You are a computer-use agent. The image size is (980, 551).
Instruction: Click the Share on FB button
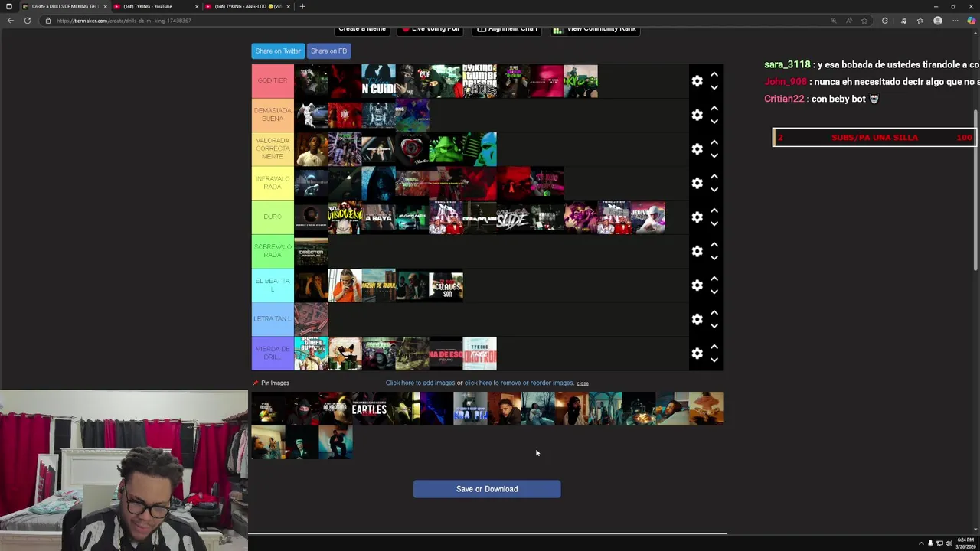[x=328, y=51]
